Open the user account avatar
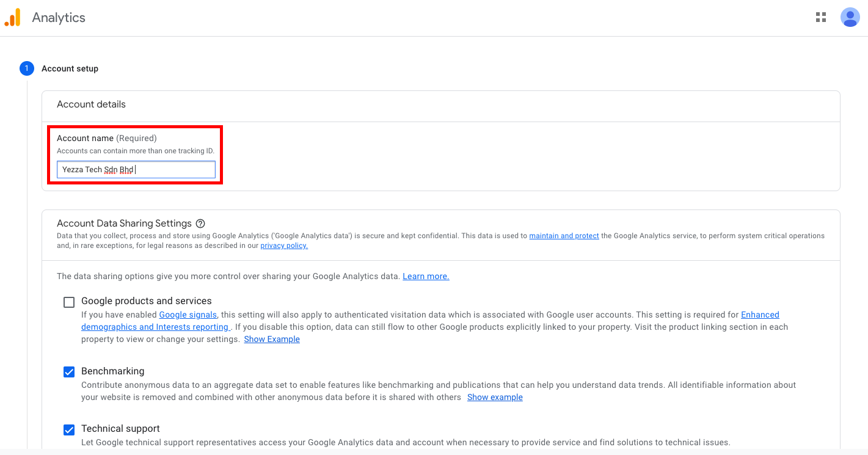868x455 pixels. coord(850,17)
